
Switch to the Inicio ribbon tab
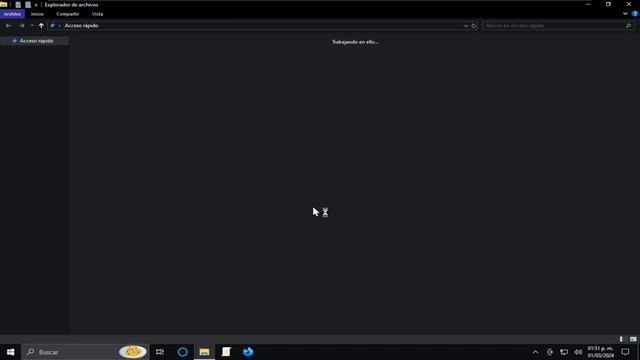click(x=37, y=14)
